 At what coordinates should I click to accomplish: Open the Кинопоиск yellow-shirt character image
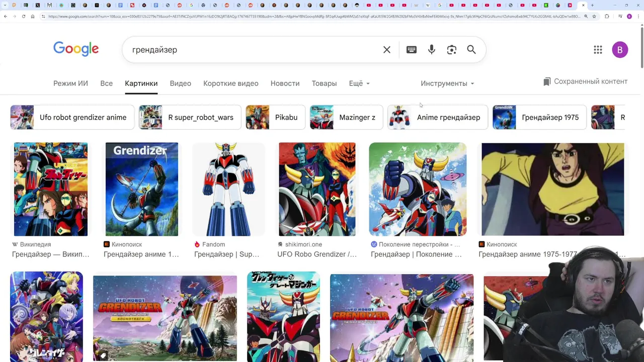click(x=552, y=189)
